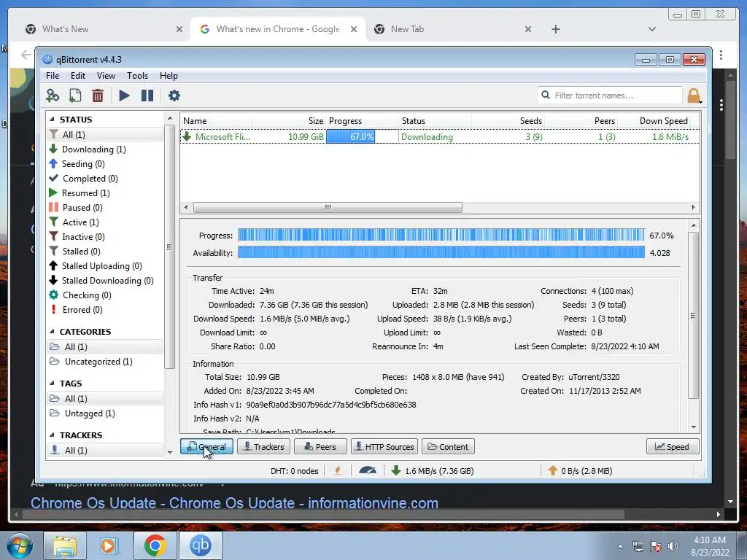747x560 pixels.
Task: Open the Windows Start orb
Action: (20, 545)
